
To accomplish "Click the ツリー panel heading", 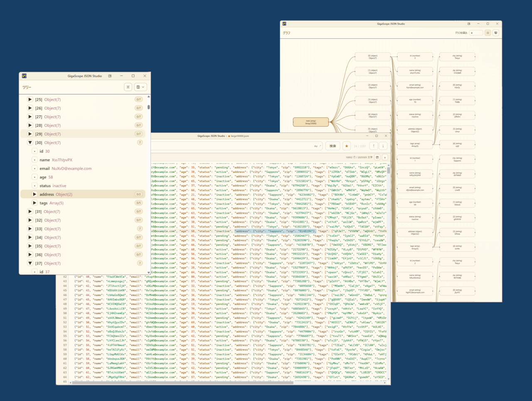I will coord(27,87).
